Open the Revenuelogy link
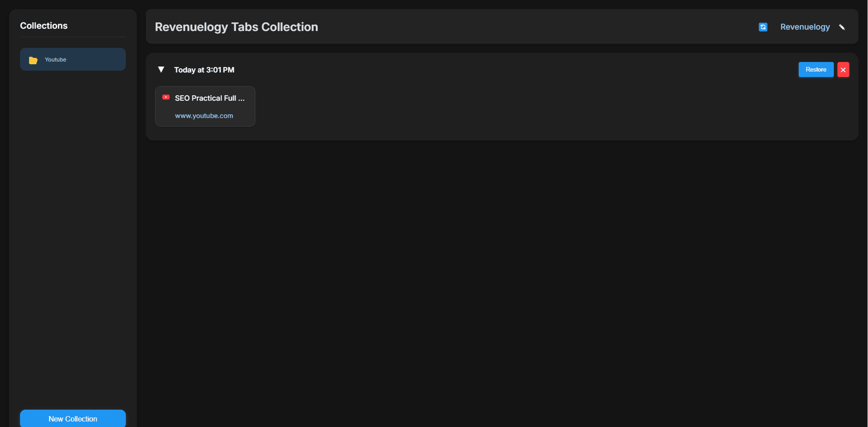 click(x=805, y=27)
